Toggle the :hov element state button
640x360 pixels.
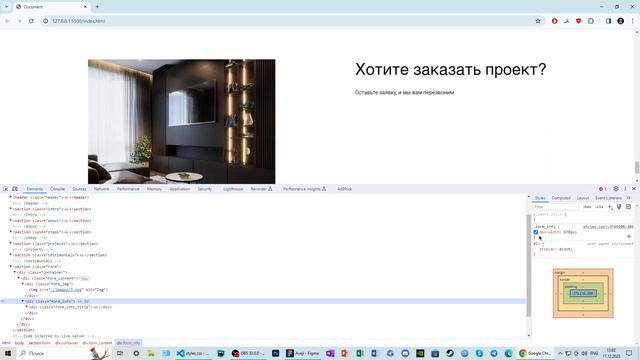(x=587, y=207)
